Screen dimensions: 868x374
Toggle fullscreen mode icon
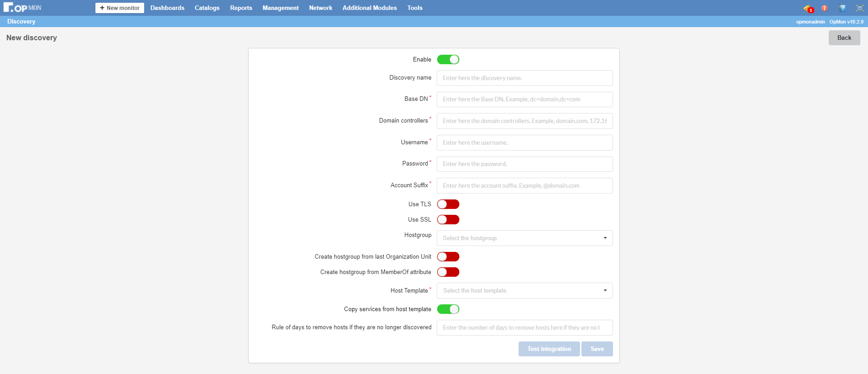(859, 8)
